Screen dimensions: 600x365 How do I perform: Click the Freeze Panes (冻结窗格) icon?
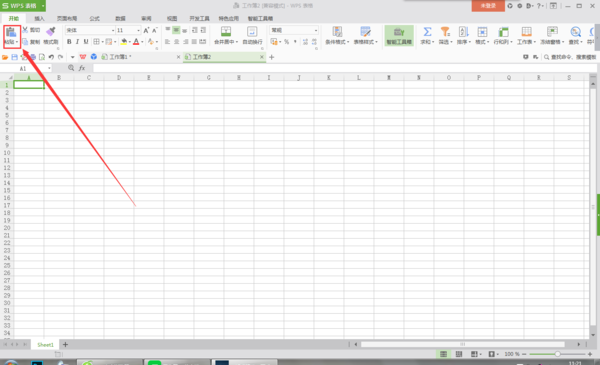[552, 32]
